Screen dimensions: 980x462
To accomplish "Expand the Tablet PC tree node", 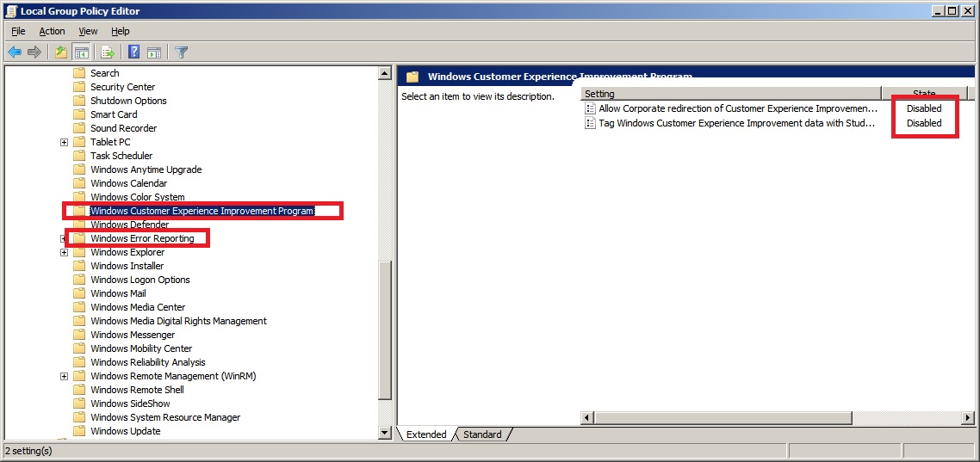I will [64, 142].
